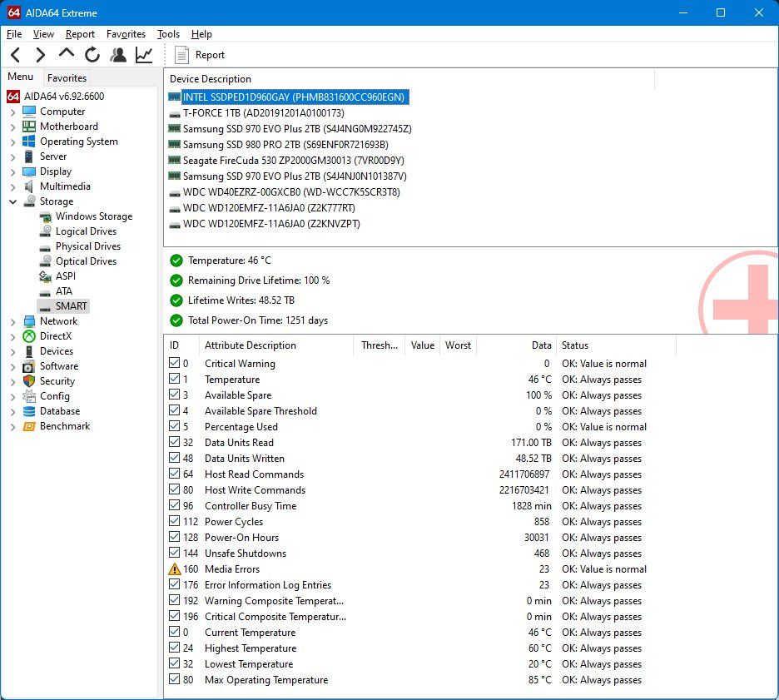
Task: Sort by the Attribute Description column header
Action: [251, 345]
